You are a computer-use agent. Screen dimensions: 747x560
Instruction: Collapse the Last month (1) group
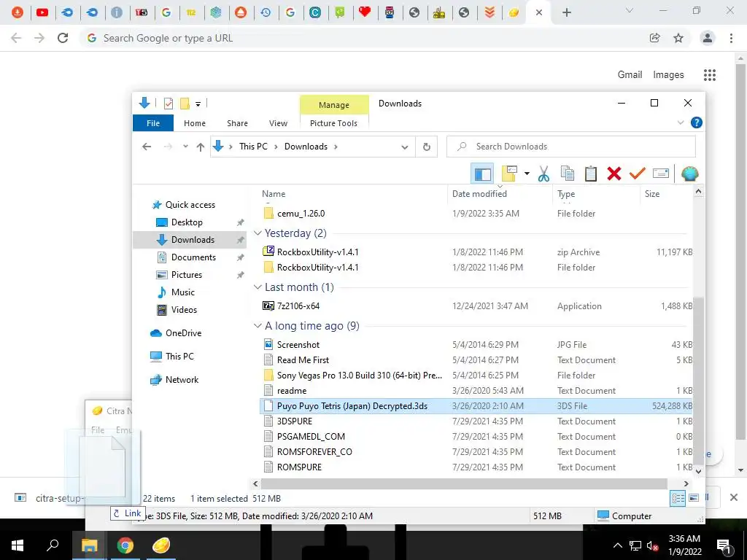click(258, 287)
